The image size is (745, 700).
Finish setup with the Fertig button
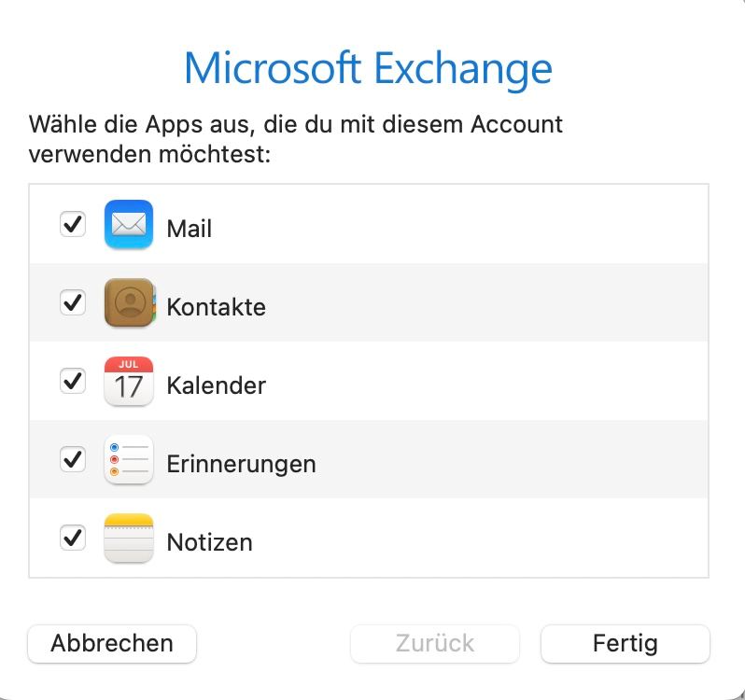(x=626, y=643)
